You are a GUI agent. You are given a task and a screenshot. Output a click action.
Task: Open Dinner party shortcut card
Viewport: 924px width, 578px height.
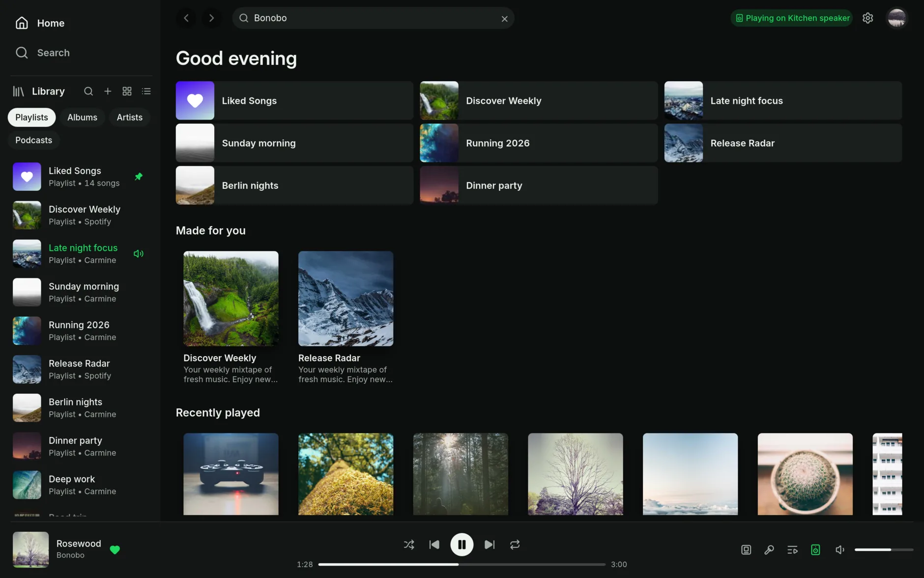539,185
